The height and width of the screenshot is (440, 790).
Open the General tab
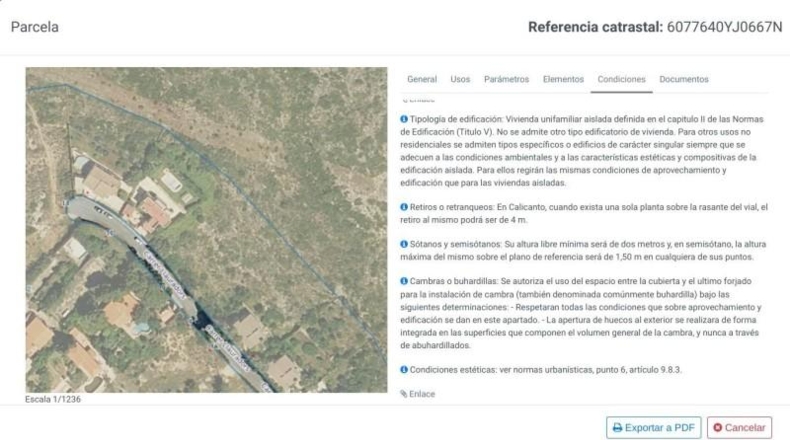[x=422, y=79]
